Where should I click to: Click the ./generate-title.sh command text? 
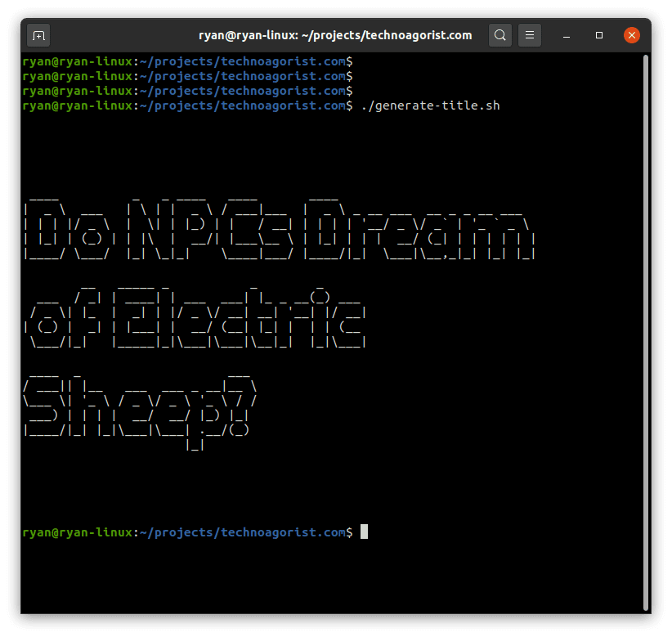[430, 105]
